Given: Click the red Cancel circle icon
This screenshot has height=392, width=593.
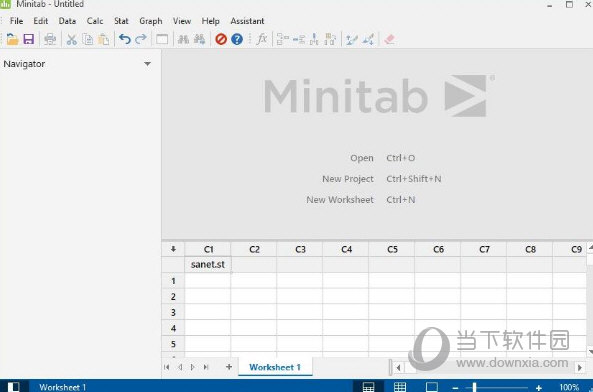Looking at the screenshot, I should tap(221, 39).
